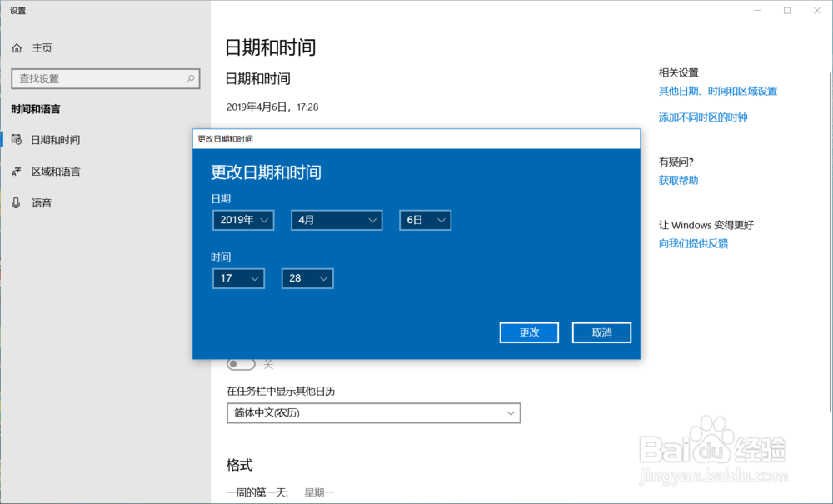Click the magnifier icon in the search box
This screenshot has width=833, height=504.
[189, 78]
